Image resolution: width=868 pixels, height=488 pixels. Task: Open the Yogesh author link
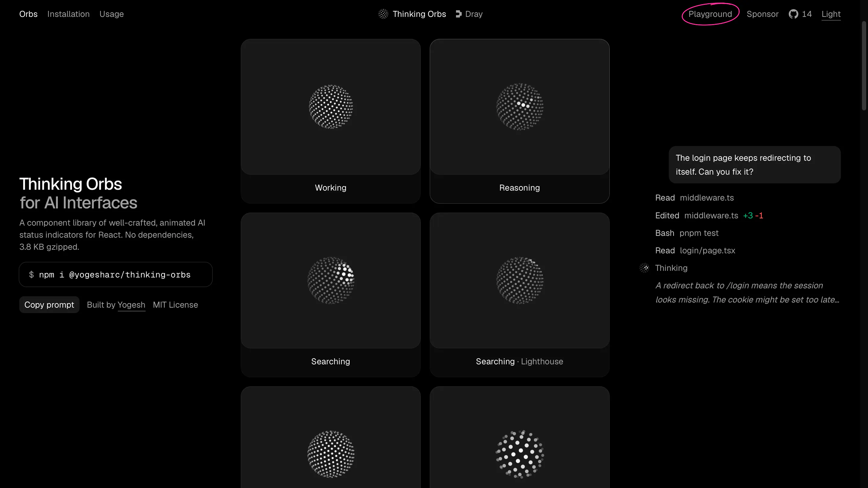coord(131,305)
